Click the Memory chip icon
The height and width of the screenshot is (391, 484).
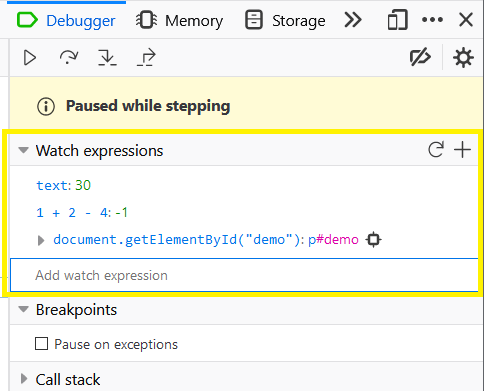click(x=146, y=20)
